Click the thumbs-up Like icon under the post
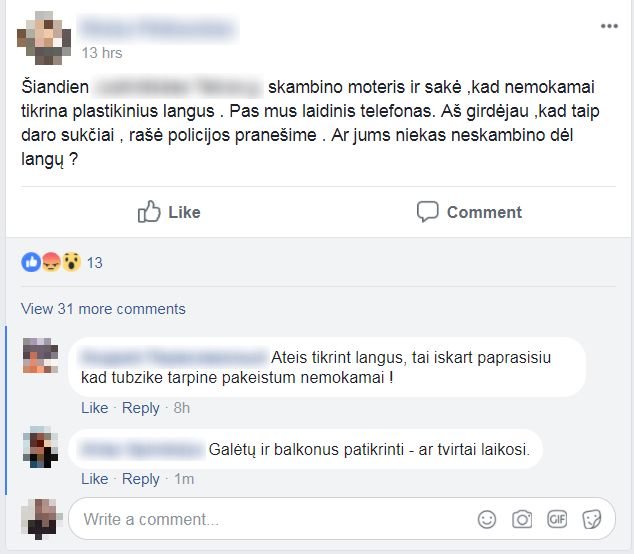This screenshot has height=554, width=634. [x=149, y=211]
